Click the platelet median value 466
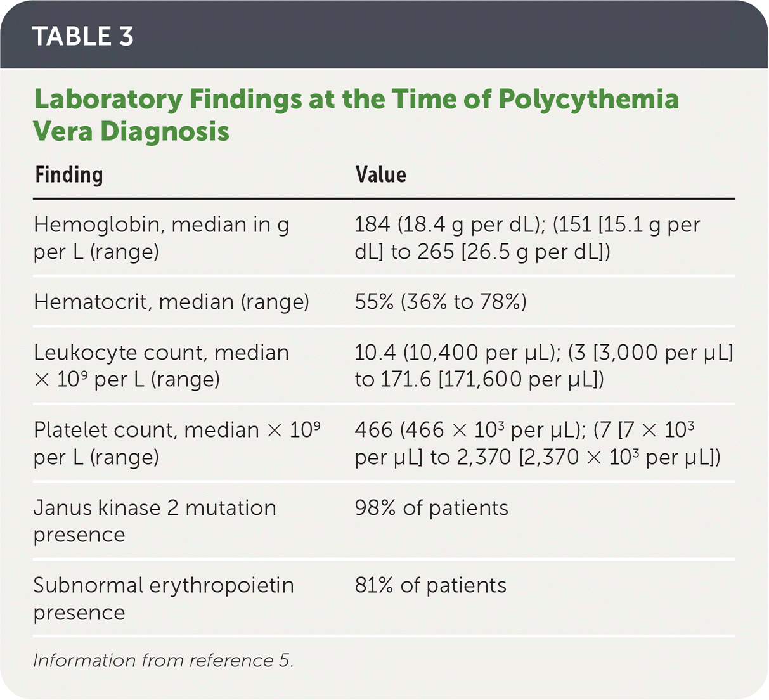769x700 pixels. tap(373, 431)
